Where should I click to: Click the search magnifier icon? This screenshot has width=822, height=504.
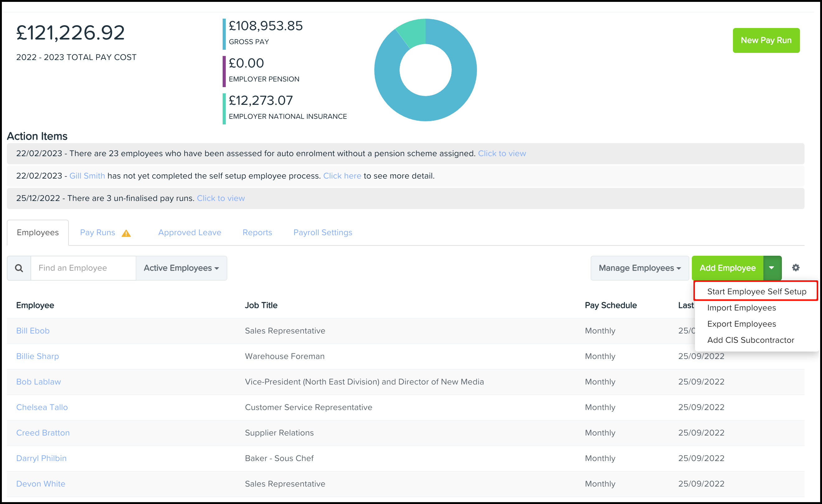(19, 268)
